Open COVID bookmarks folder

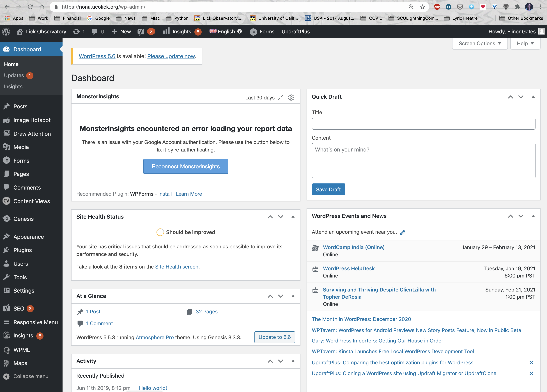coord(371,18)
